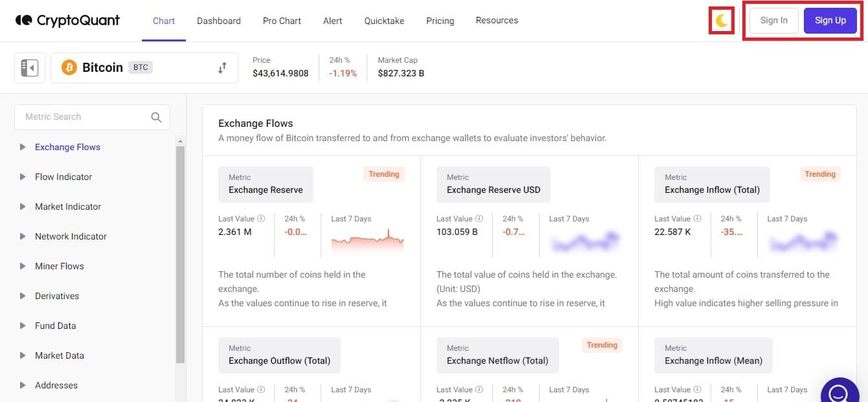868x402 pixels.
Task: Expand the Network Indicator category
Action: (x=23, y=236)
